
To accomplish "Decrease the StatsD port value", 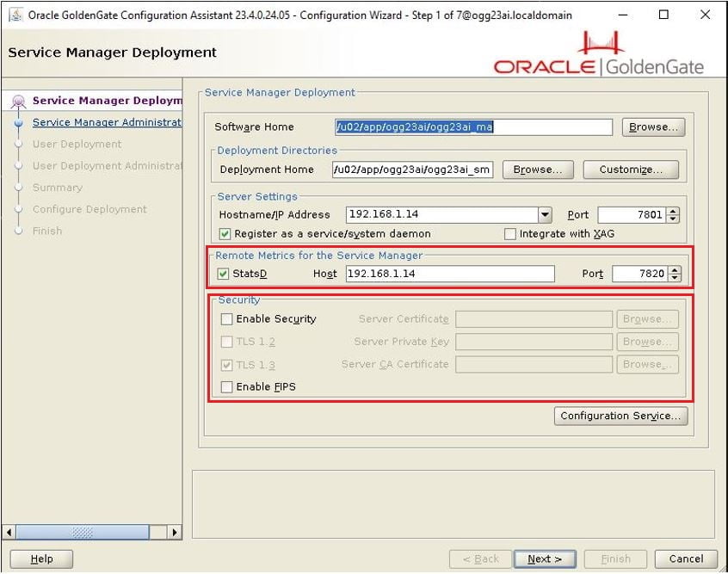I will pyautogui.click(x=675, y=277).
